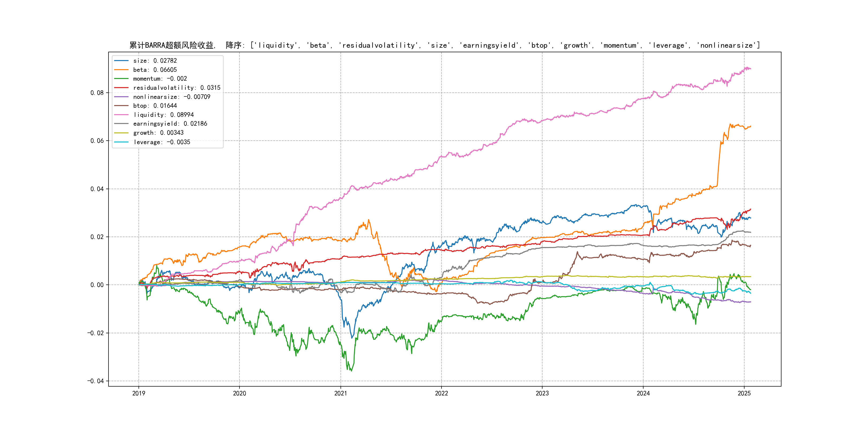Click the chart title text
The height and width of the screenshot is (434, 868).
(444, 45)
